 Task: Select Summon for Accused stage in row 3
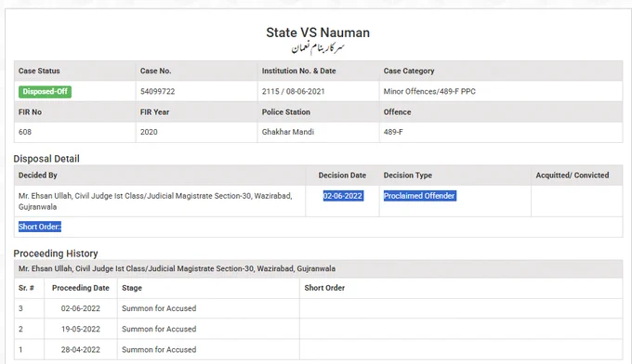tap(159, 308)
